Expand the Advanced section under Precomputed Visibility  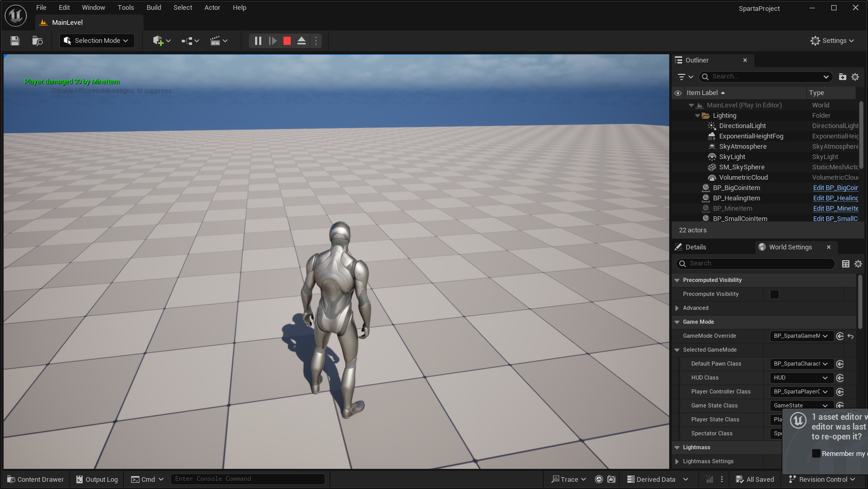(x=677, y=308)
